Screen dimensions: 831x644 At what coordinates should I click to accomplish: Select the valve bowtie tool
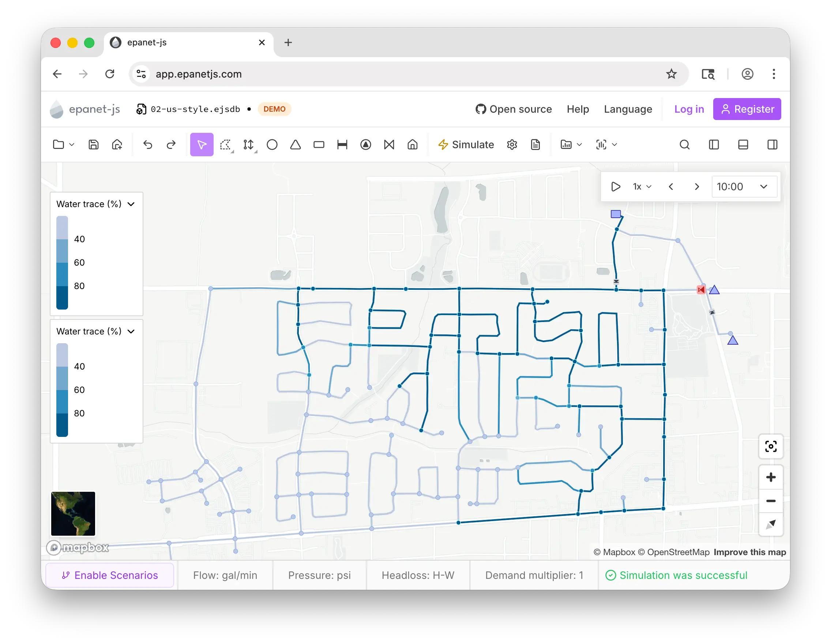click(x=389, y=145)
